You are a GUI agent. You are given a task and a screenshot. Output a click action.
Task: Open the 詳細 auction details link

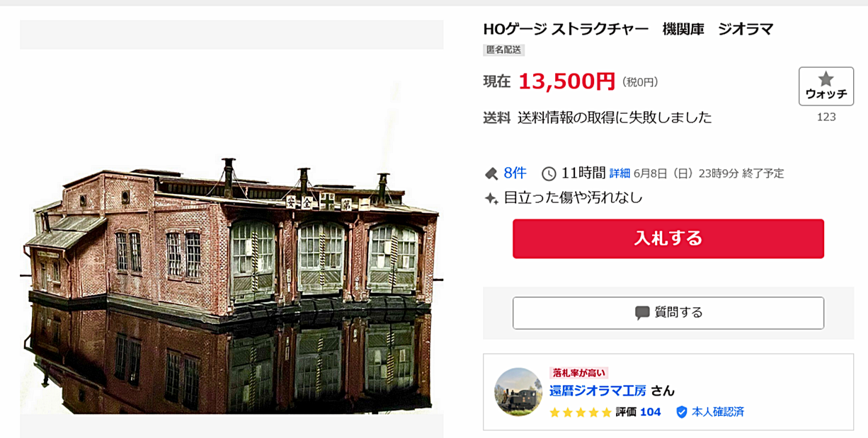pyautogui.click(x=619, y=173)
